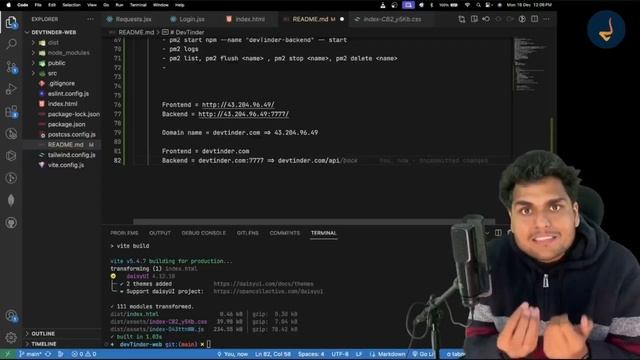
Task: Open the Run and Debug view
Action: [11, 89]
